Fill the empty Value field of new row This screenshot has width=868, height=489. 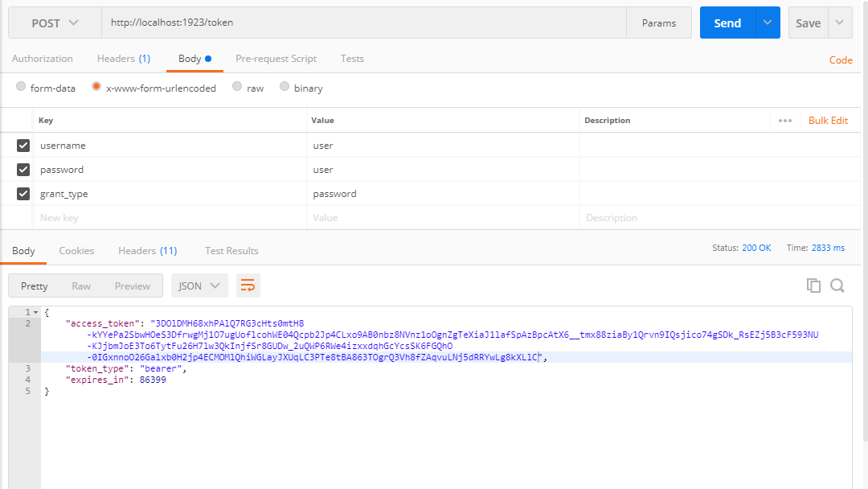(x=443, y=218)
